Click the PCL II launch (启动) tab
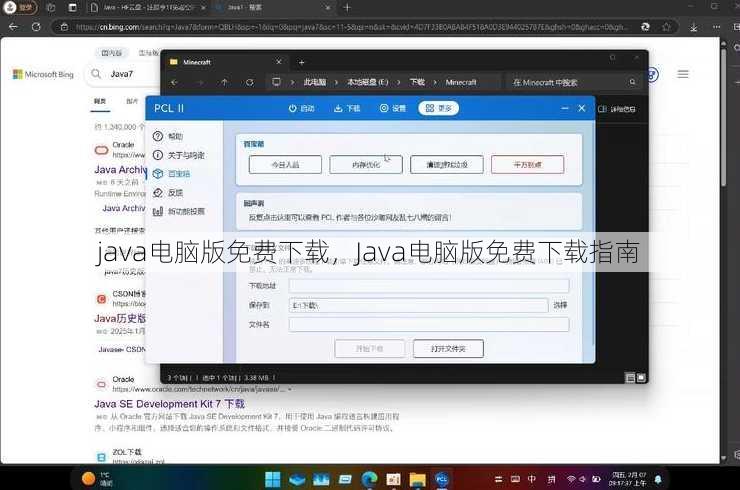 coord(301,108)
